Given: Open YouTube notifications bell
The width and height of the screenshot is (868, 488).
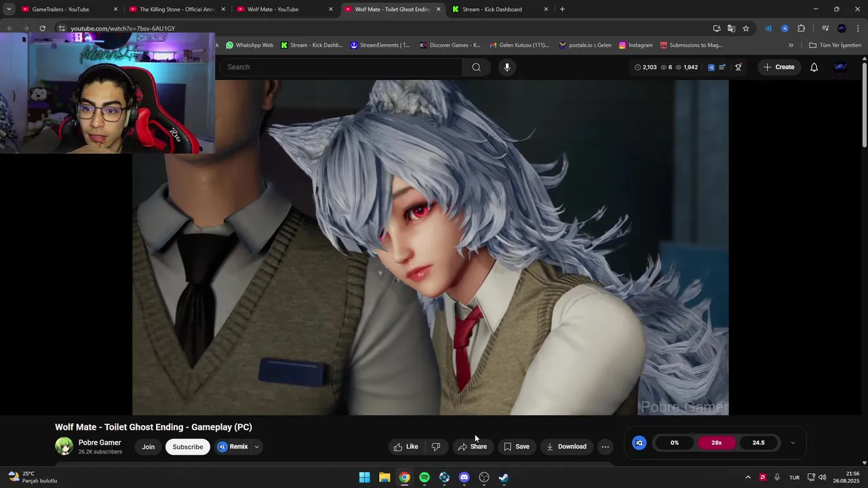Looking at the screenshot, I should pyautogui.click(x=814, y=67).
